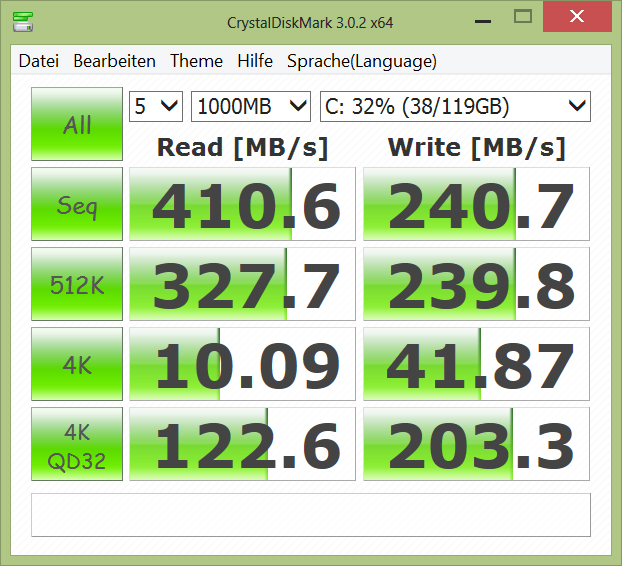Start the Seq benchmark test

click(77, 204)
